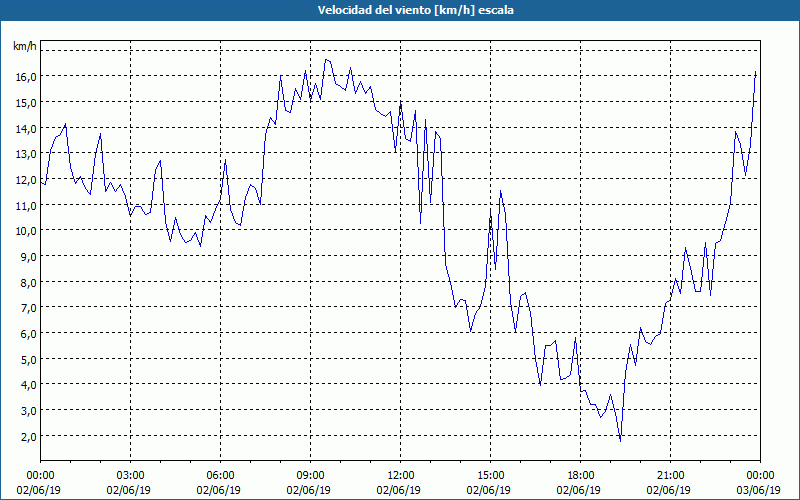
Task: Select the 'km/h' unit label on the y-axis
Action: coord(24,47)
